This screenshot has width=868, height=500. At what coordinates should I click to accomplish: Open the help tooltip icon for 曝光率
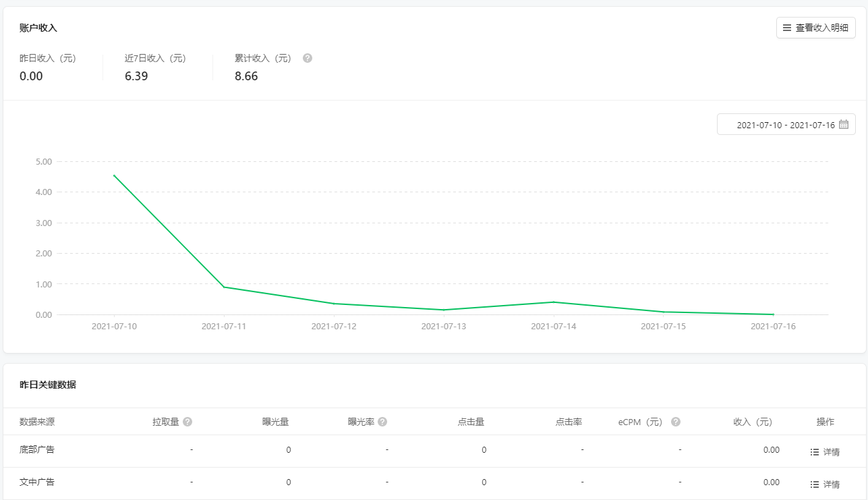(x=382, y=422)
